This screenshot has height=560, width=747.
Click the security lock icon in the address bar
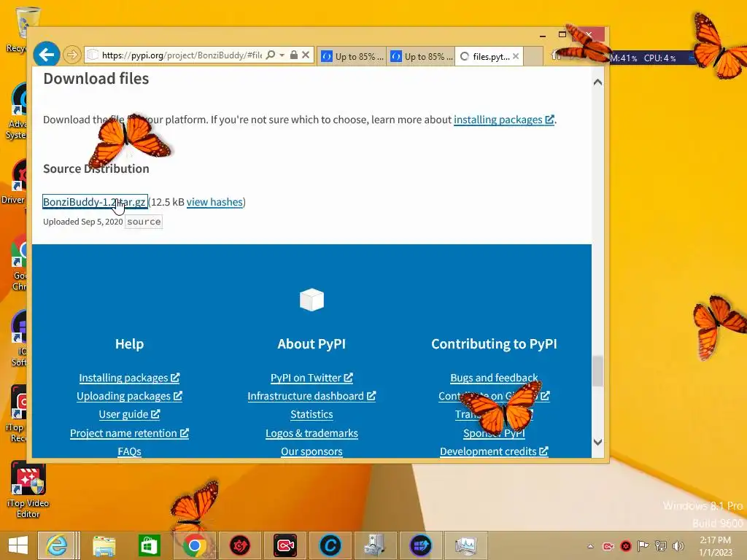click(x=294, y=55)
